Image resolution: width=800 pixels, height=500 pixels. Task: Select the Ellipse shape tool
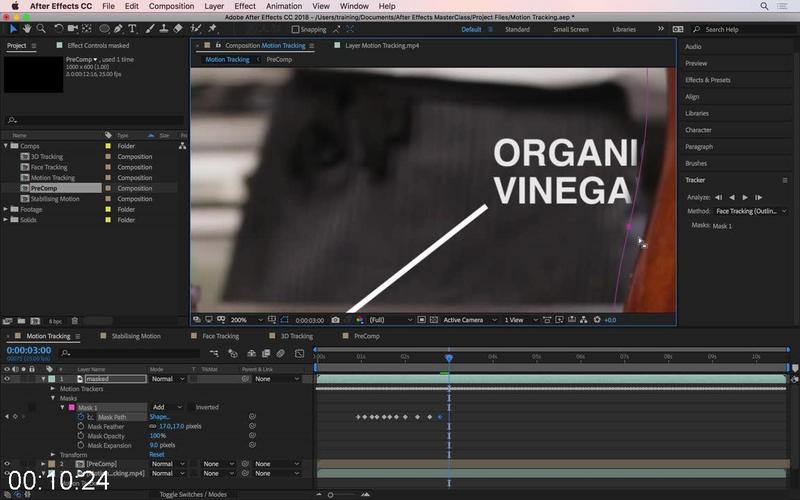[104, 29]
